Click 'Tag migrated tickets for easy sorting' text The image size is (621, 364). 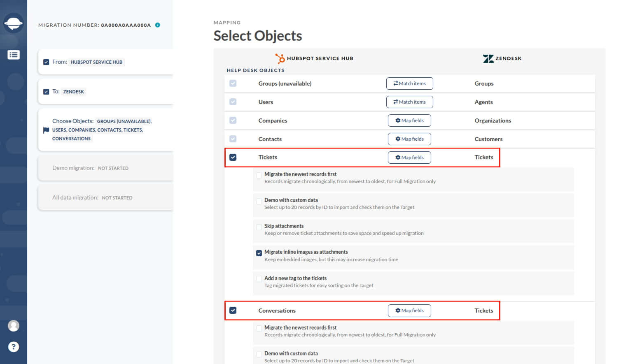(x=319, y=285)
